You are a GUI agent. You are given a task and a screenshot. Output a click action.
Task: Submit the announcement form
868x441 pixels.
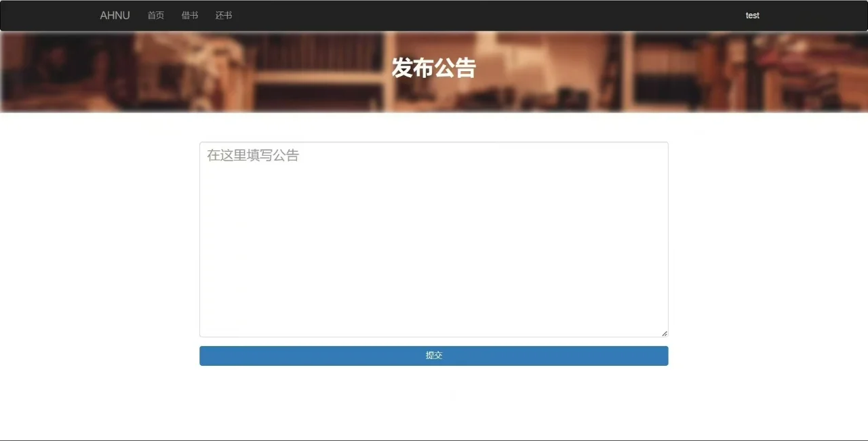point(433,355)
